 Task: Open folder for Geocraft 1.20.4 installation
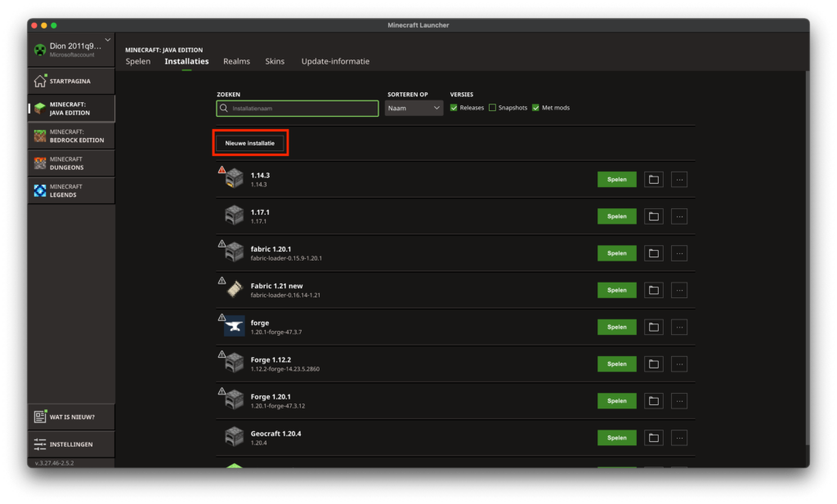tap(653, 438)
